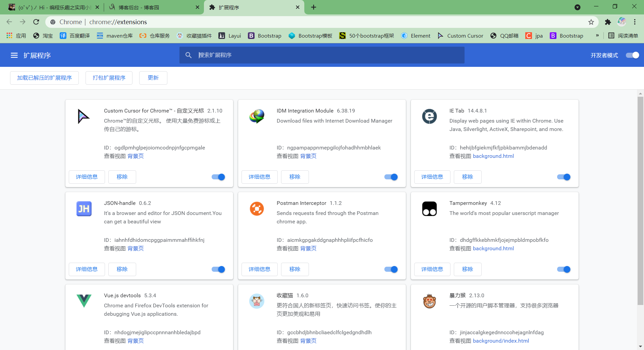Go back to previous page
The width and height of the screenshot is (644, 350).
tap(9, 22)
